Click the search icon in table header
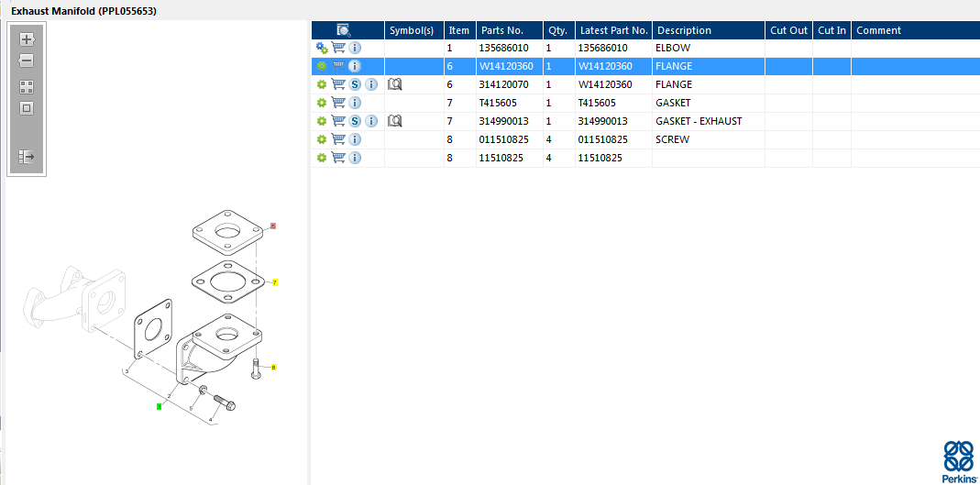Image resolution: width=980 pixels, height=485 pixels. 344,30
